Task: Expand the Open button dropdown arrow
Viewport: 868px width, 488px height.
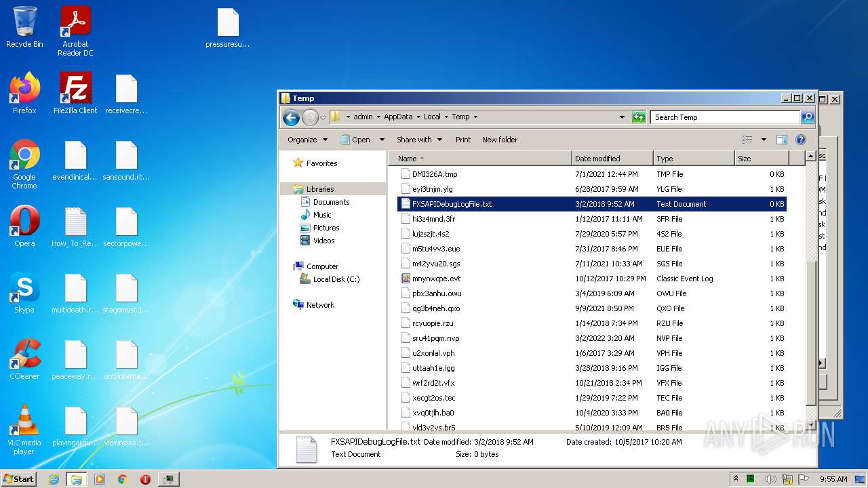Action: (382, 140)
